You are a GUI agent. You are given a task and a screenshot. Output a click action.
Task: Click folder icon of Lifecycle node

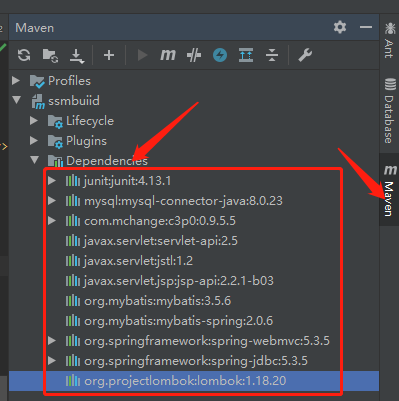pyautogui.click(x=55, y=122)
